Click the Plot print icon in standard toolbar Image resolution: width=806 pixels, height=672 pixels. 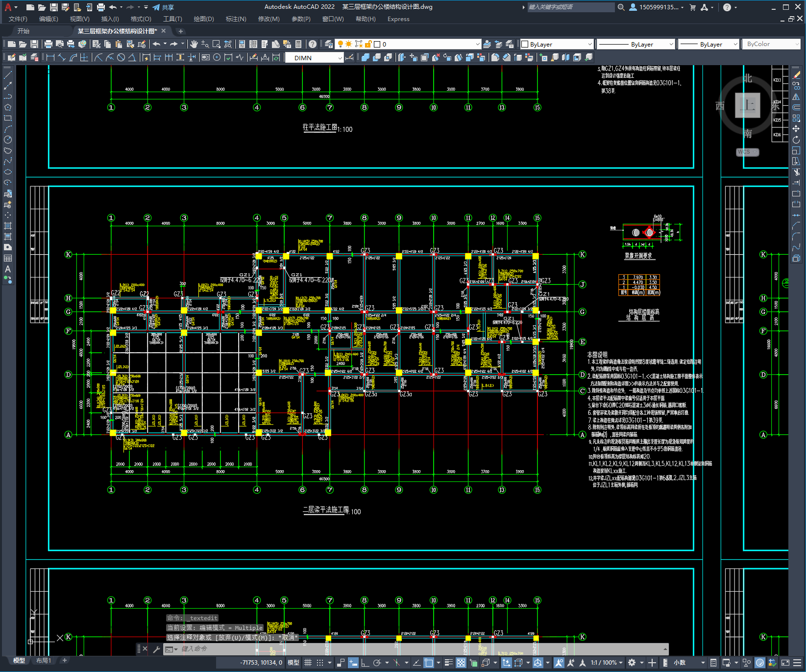(48, 44)
